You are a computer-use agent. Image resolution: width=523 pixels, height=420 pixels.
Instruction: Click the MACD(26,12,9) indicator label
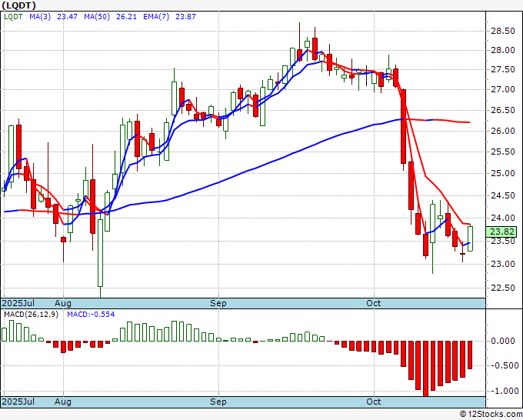click(x=31, y=315)
